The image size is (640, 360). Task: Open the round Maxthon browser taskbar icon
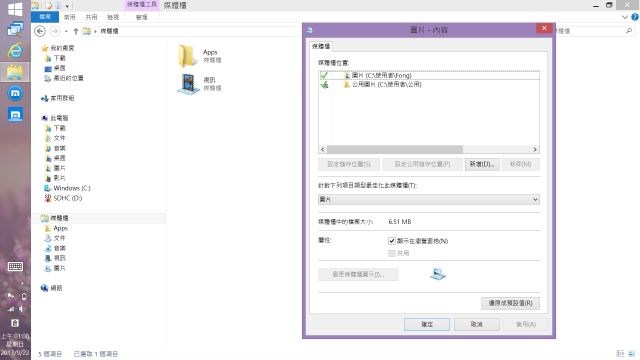point(15,93)
